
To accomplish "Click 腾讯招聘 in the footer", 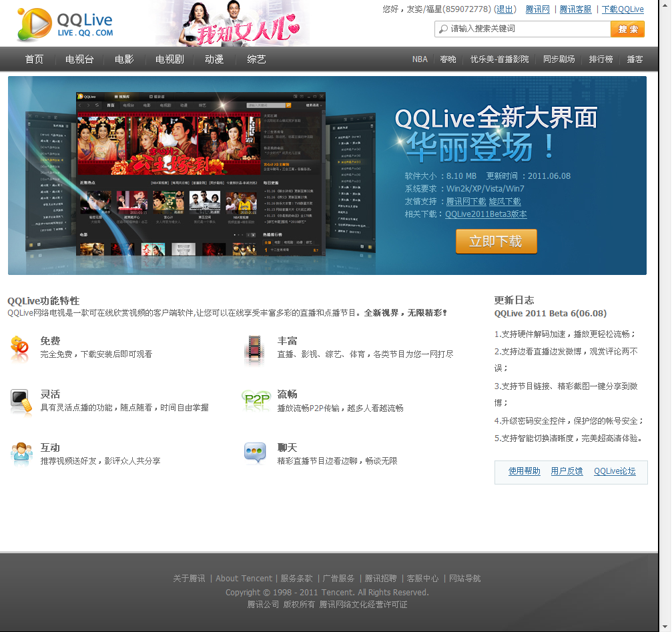I will pos(380,579).
